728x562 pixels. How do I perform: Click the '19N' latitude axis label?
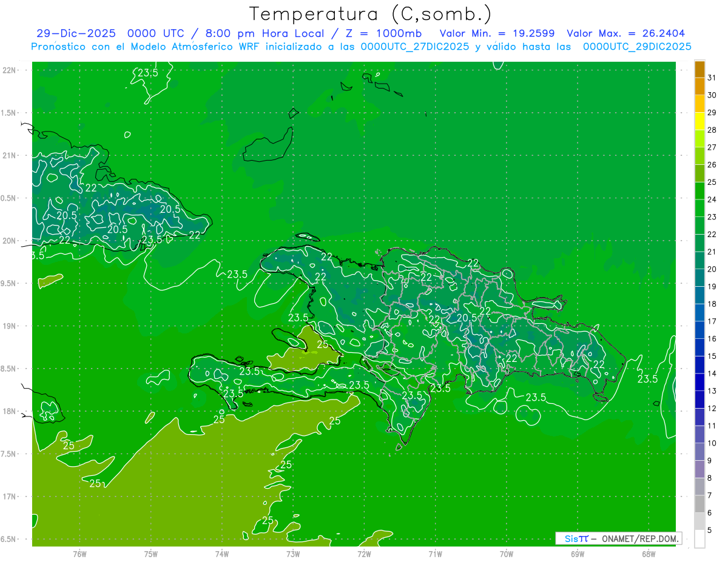[x=10, y=326]
